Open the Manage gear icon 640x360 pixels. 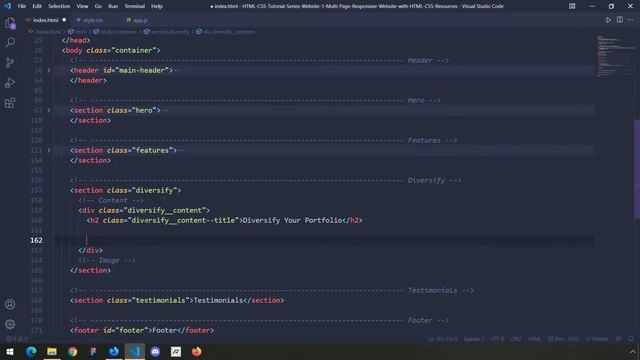pyautogui.click(x=10, y=324)
